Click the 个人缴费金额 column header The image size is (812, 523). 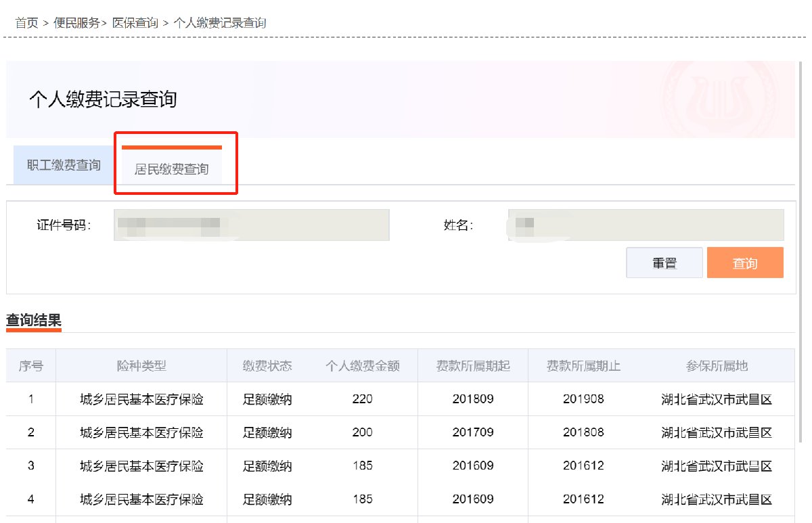(363, 366)
